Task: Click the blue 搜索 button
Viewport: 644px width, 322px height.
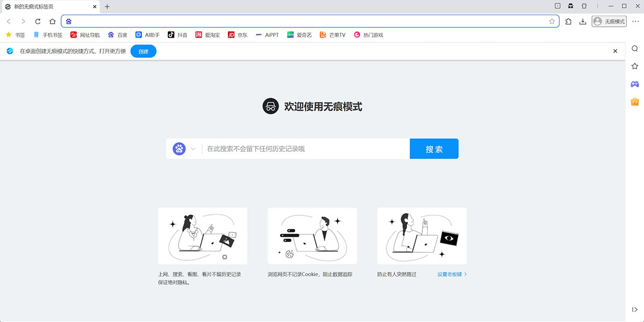Action: 434,149
